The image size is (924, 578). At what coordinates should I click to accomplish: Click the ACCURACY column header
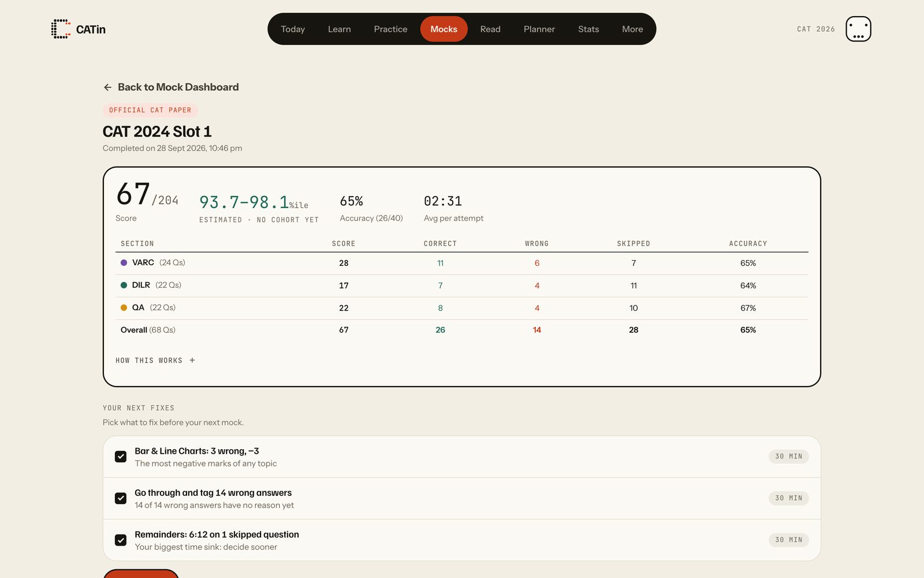point(748,244)
